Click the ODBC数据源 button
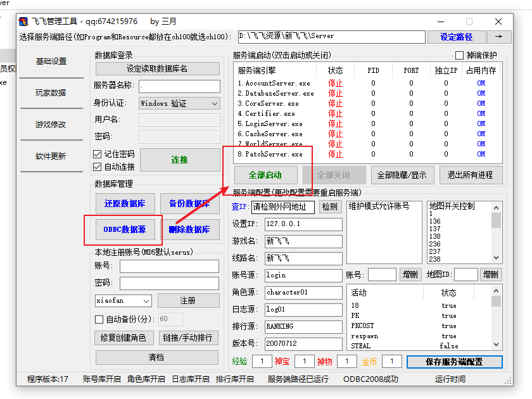Screen dimensions: 532x399 pyautogui.click(x=125, y=229)
